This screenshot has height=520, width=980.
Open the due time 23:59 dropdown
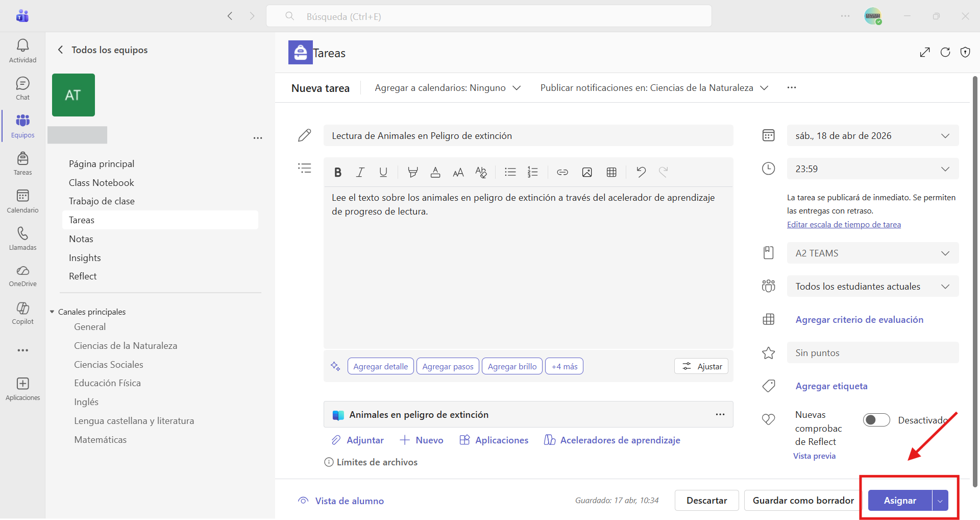pos(873,169)
